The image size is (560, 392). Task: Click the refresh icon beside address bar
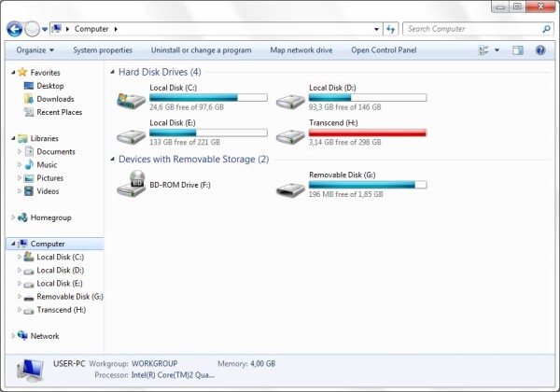391,29
